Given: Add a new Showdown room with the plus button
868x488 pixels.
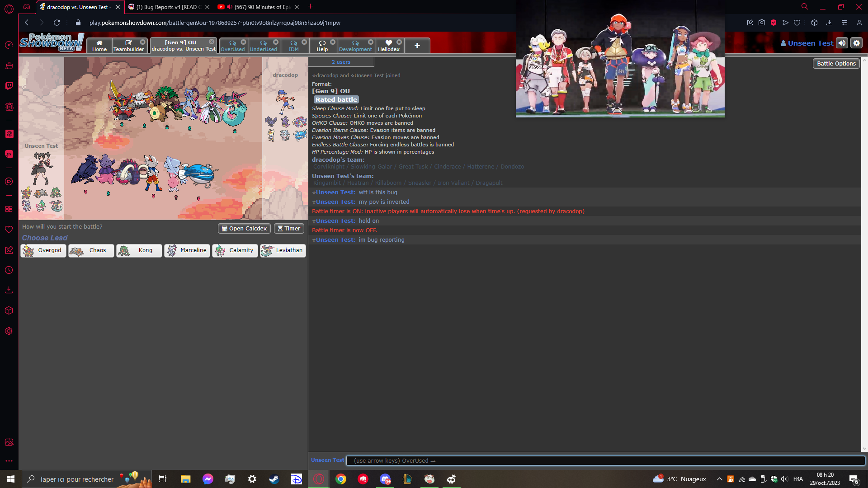Looking at the screenshot, I should tap(417, 46).
